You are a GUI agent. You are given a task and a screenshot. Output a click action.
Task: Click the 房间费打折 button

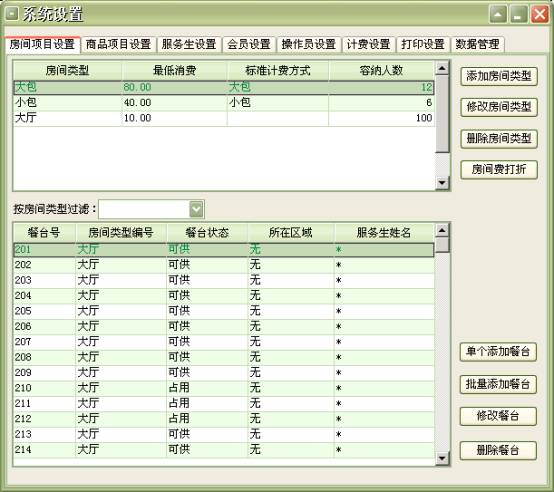[499, 170]
